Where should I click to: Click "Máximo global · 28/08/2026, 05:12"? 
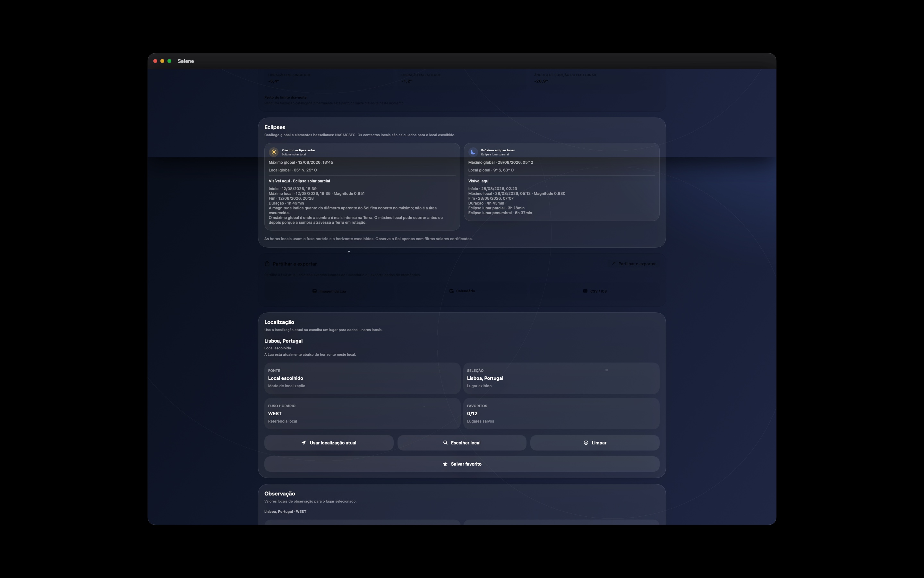coord(501,162)
